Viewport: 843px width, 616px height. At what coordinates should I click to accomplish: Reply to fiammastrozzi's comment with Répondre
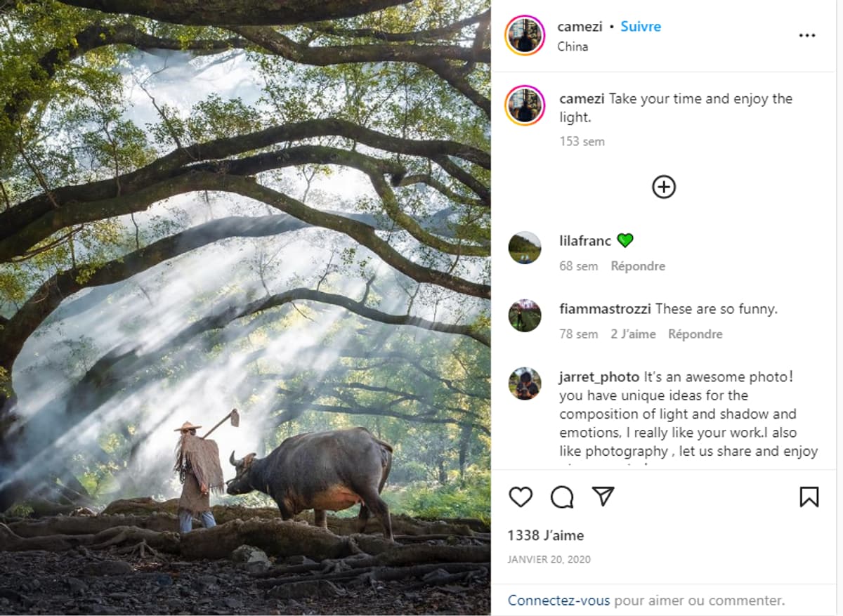point(695,334)
